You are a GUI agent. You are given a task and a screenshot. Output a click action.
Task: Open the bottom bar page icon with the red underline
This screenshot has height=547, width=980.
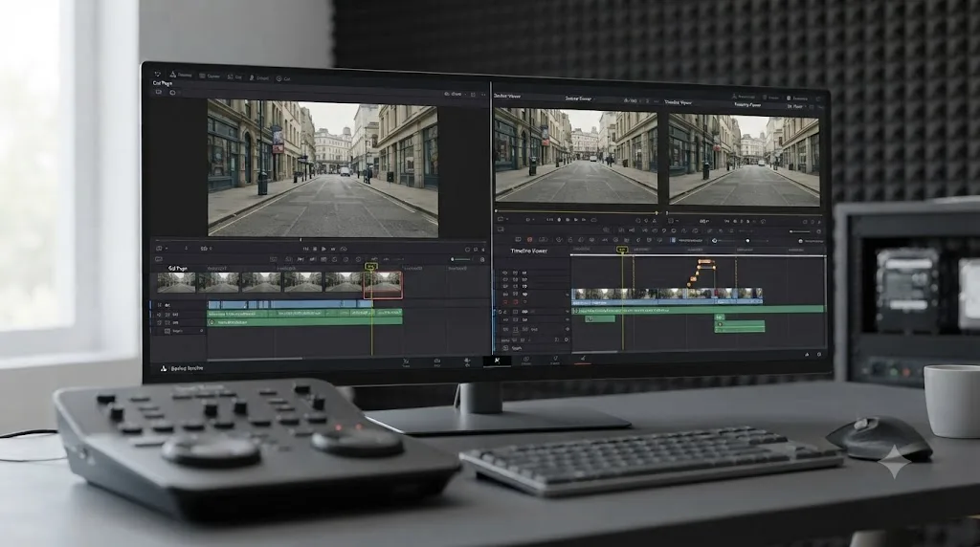[x=583, y=359]
